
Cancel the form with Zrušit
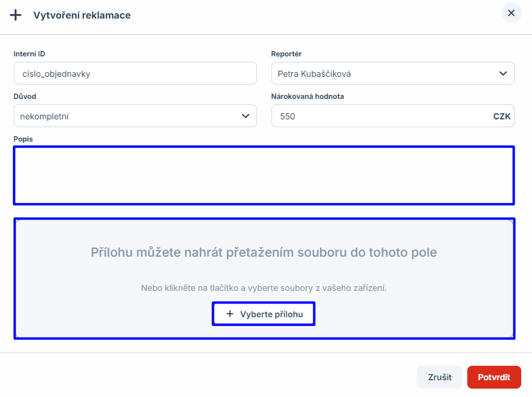pyautogui.click(x=440, y=377)
